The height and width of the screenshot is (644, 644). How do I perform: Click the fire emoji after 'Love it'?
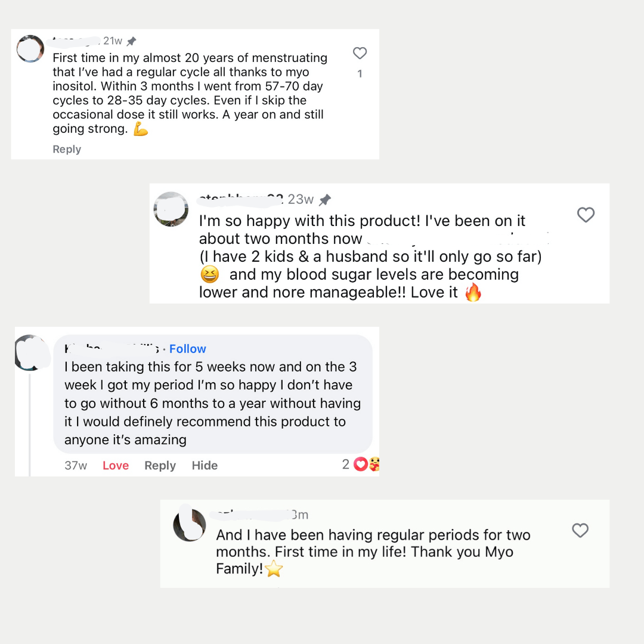click(x=473, y=293)
